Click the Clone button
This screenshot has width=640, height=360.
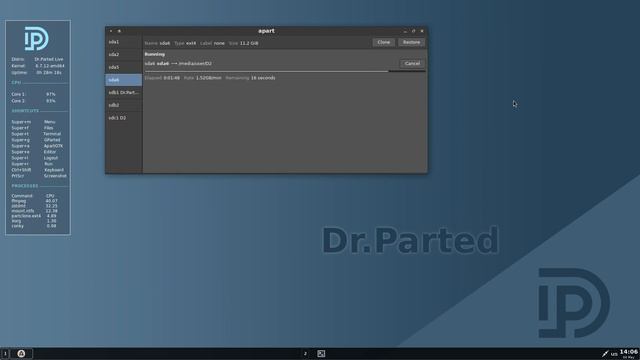383,42
